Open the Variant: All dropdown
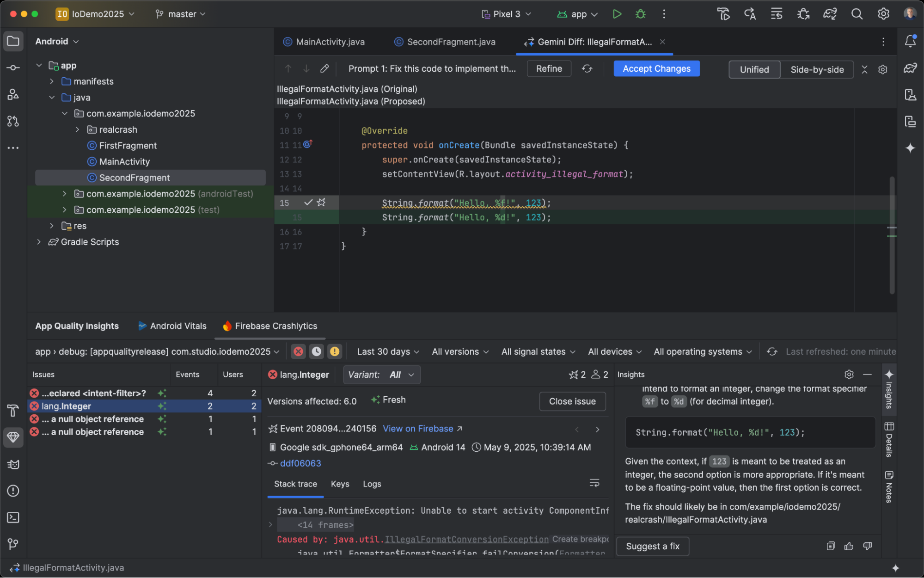 [381, 375]
